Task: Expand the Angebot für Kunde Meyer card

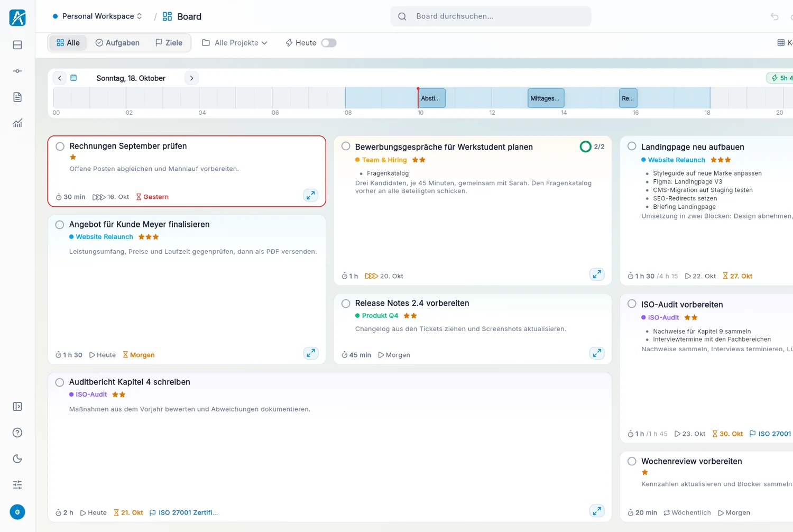Action: [311, 353]
